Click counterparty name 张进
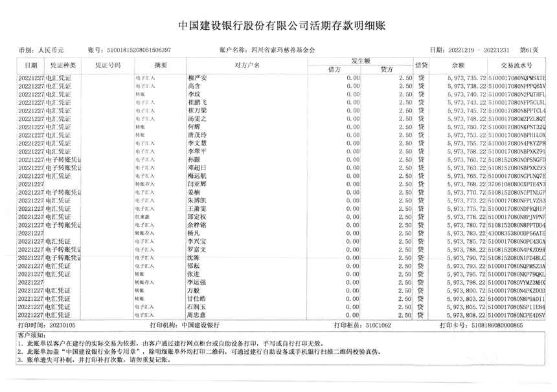The height and width of the screenshot is (392, 557). pos(194,274)
